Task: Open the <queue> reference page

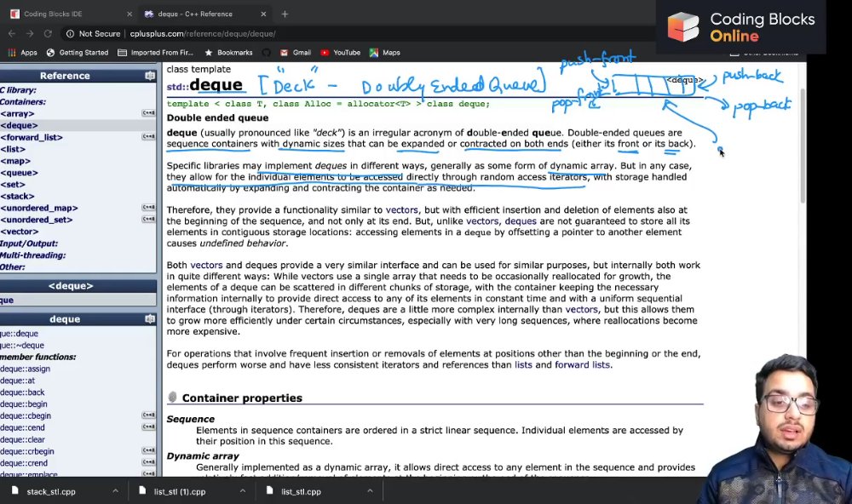Action: coord(19,173)
